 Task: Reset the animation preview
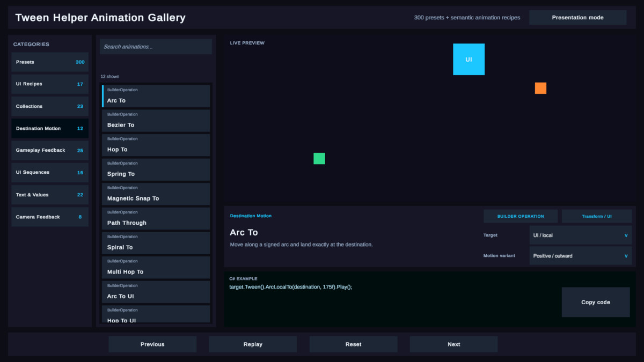click(353, 344)
